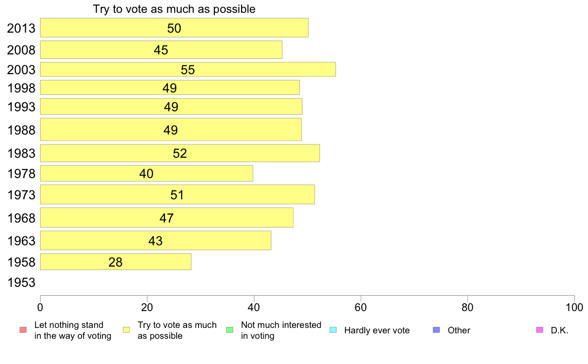
Task: Click the magenta 'D.K.' legend swatch
Action: 539,330
